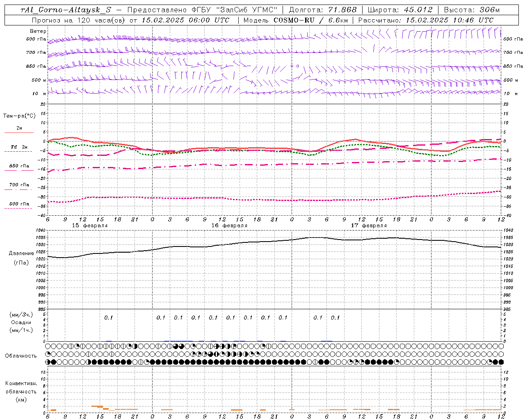Click the station name rAl_Gorno-Altaysk_S
The width and height of the screenshot is (525, 420).
[66, 10]
